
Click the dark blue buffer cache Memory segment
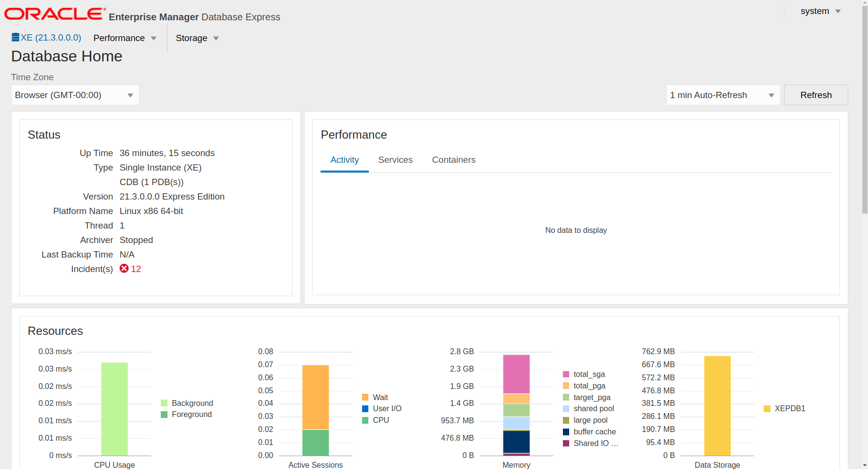516,442
